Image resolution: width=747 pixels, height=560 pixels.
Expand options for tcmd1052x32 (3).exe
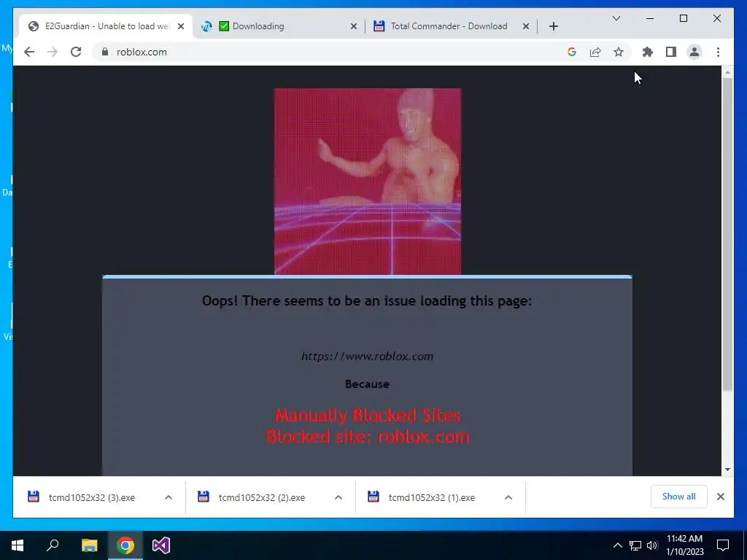tap(169, 497)
